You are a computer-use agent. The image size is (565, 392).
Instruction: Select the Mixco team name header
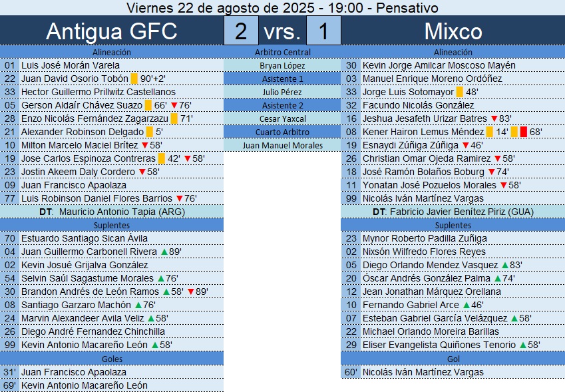pos(453,31)
